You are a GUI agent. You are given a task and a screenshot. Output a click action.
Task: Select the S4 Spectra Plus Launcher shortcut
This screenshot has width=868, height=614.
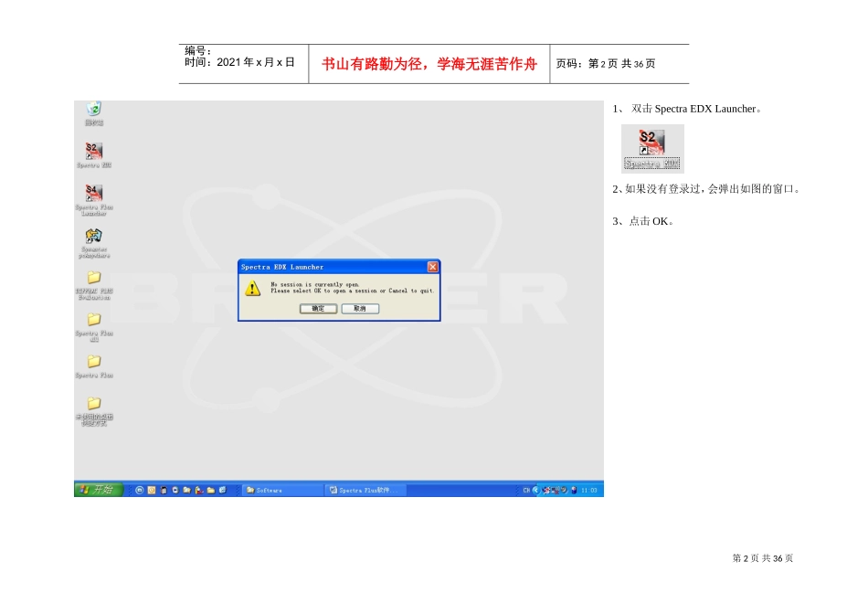(x=94, y=200)
